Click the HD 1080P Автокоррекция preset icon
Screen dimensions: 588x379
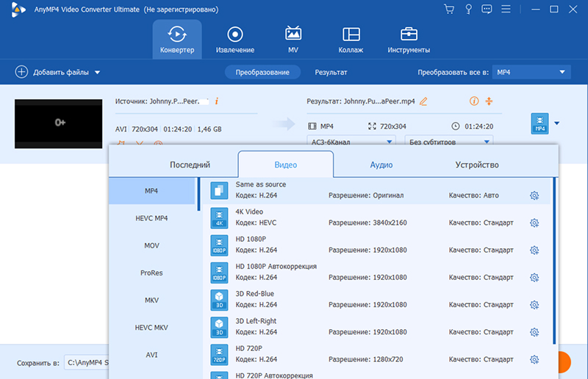click(219, 272)
